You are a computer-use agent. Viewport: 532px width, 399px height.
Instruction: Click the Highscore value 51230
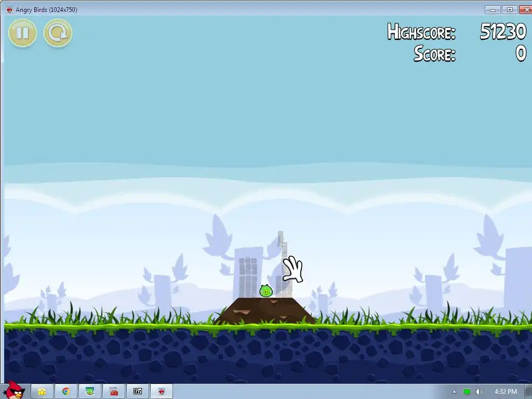503,32
